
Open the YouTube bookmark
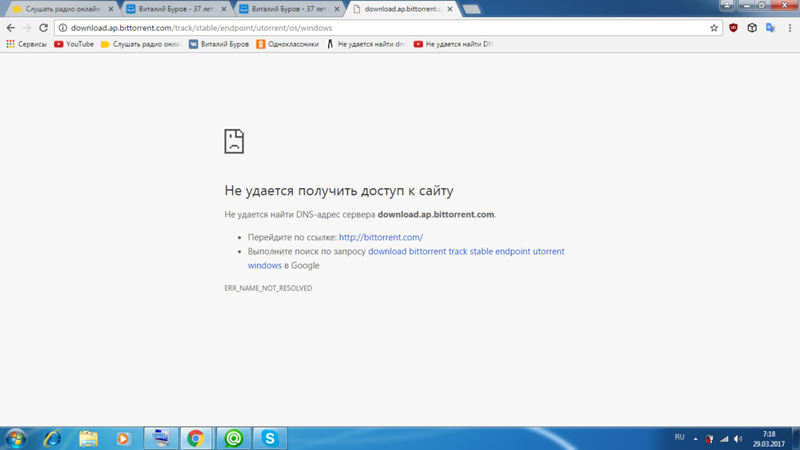point(74,44)
